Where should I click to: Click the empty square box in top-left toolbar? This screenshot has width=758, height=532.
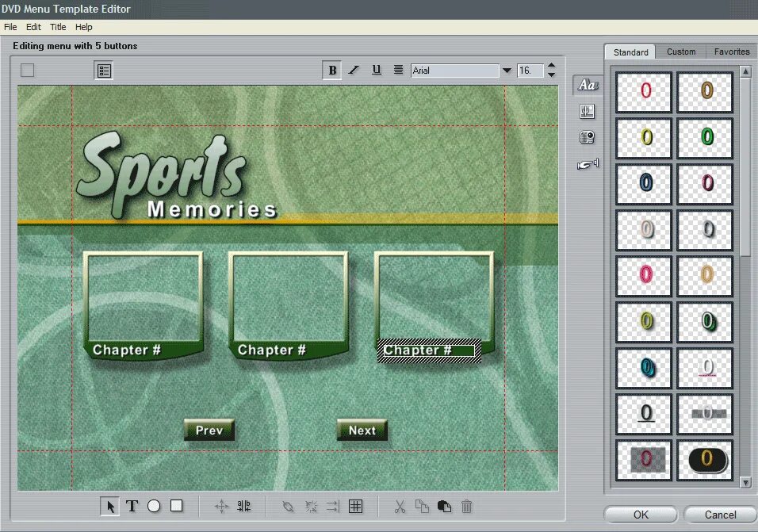28,71
